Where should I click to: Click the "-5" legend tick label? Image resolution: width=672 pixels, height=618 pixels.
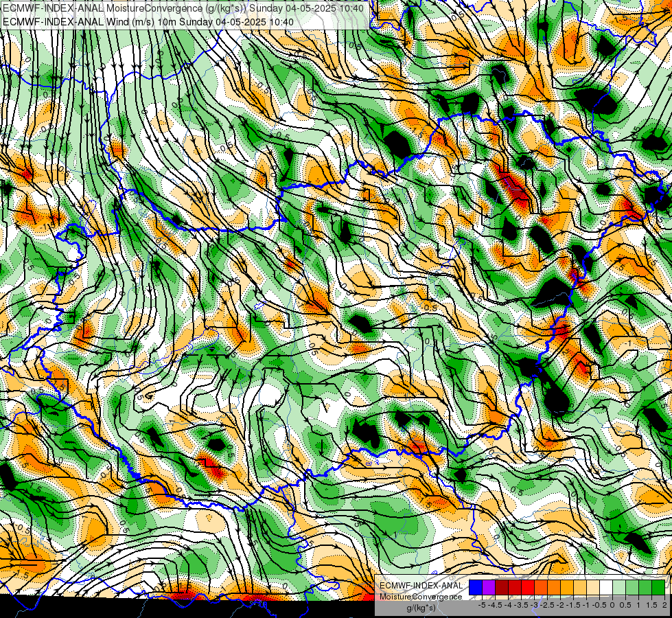coord(482,605)
